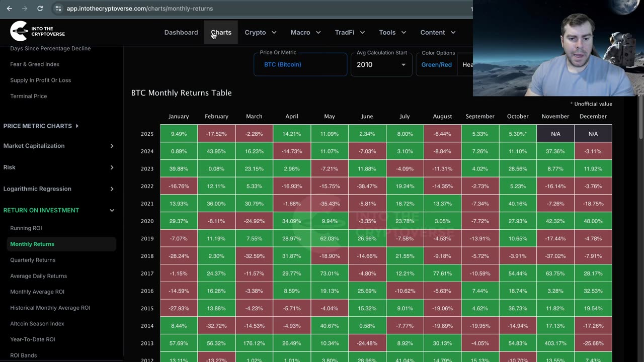
Task: Open Average Daily Returns in sidebar
Action: tap(38, 276)
